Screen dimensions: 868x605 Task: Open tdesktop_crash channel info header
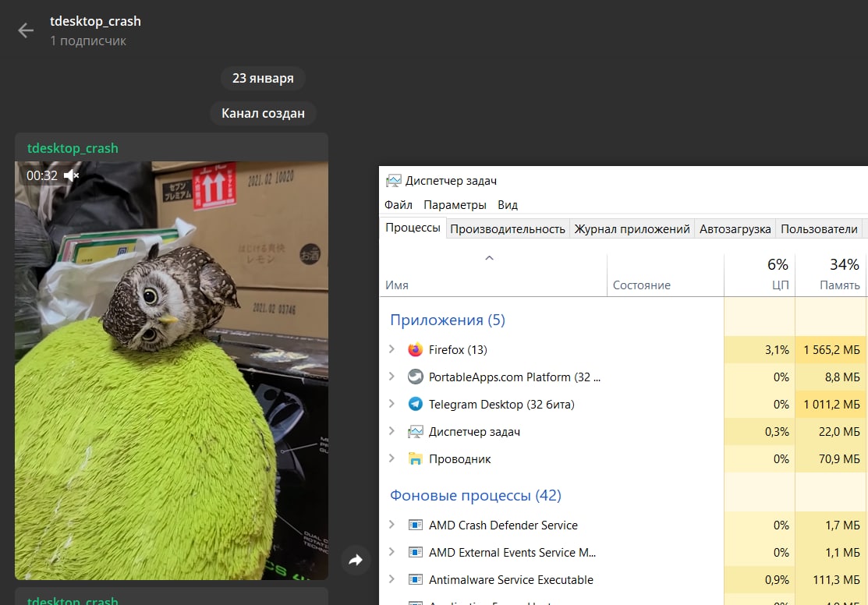(95, 21)
